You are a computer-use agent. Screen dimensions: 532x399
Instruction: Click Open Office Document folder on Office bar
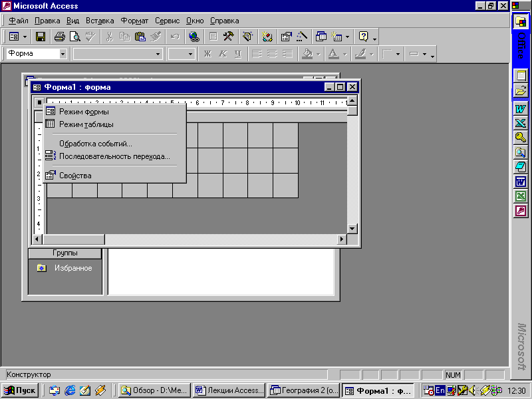click(521, 90)
